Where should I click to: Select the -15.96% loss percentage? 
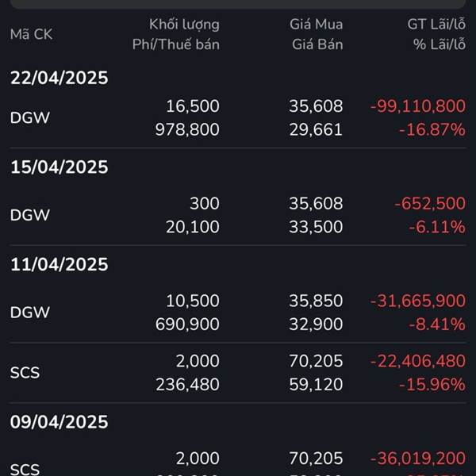pyautogui.click(x=434, y=385)
